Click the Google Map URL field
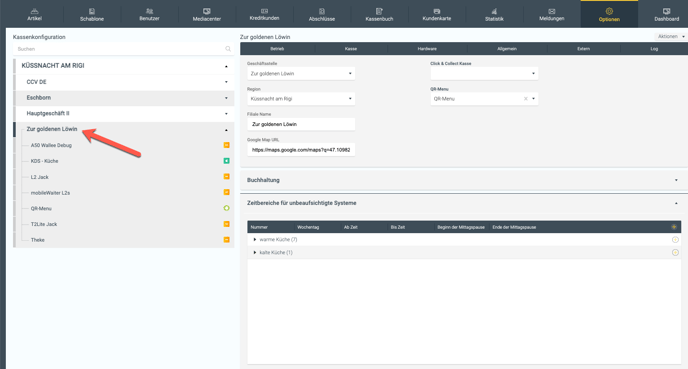This screenshot has height=369, width=688. pyautogui.click(x=301, y=150)
